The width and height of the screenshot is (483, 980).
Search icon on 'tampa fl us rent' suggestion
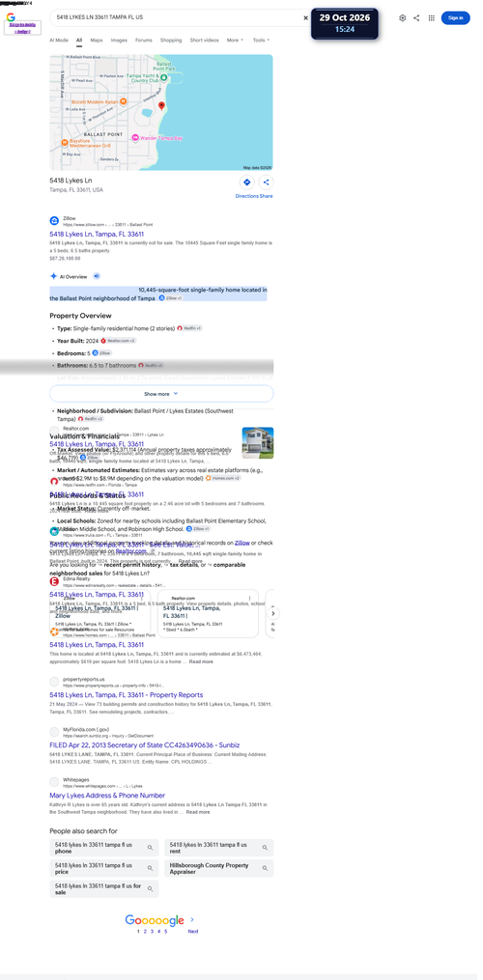pyautogui.click(x=265, y=848)
